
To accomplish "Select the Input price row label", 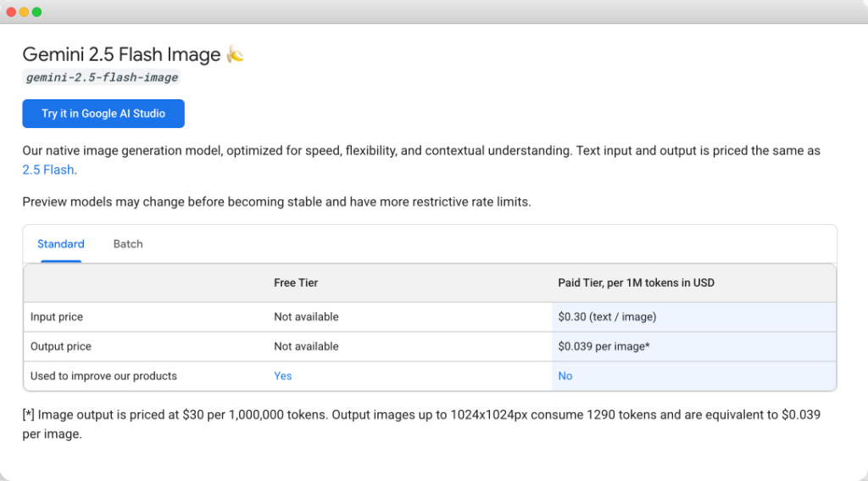I will click(x=57, y=316).
